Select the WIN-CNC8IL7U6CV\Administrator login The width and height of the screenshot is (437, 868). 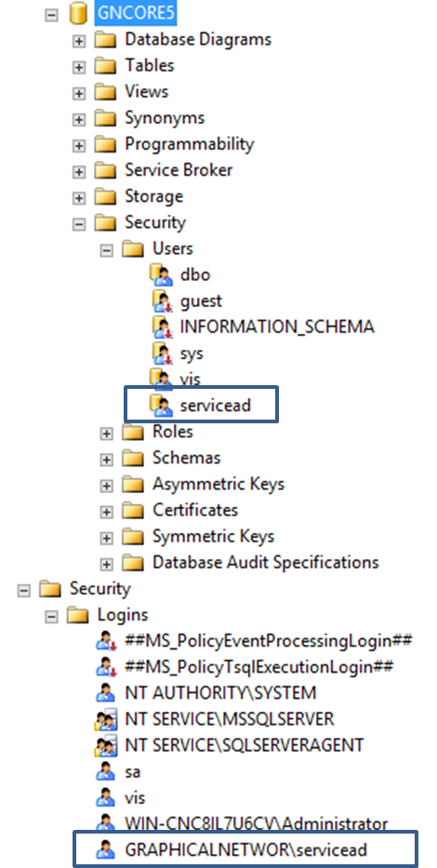[257, 823]
